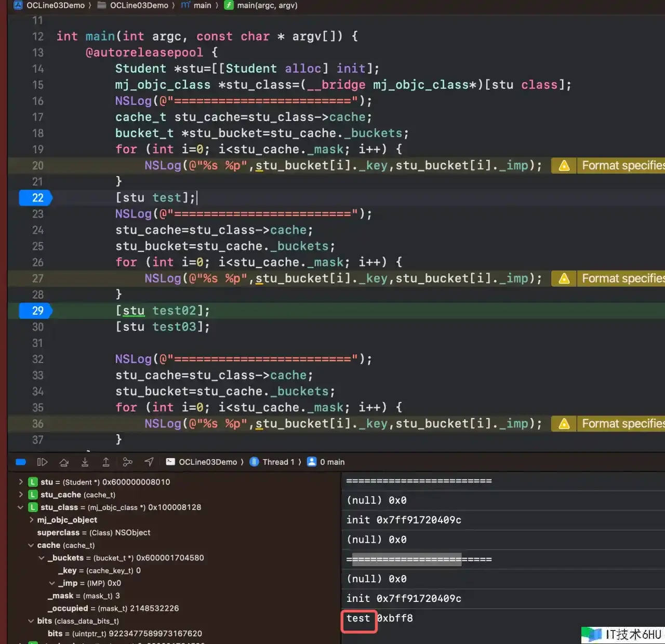Image resolution: width=665 pixels, height=644 pixels.
Task: Open the Debug View Hierarchy icon
Action: click(127, 462)
